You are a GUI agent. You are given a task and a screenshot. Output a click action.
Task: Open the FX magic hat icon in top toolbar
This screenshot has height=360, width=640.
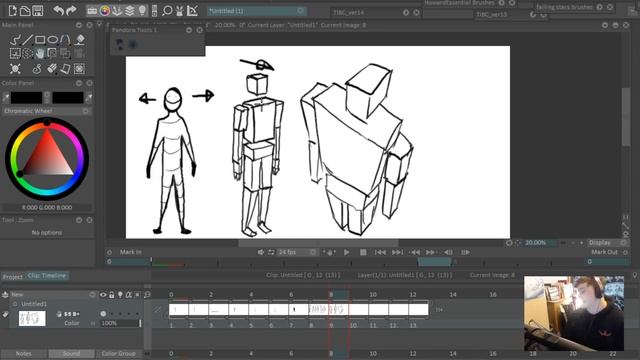point(179,11)
